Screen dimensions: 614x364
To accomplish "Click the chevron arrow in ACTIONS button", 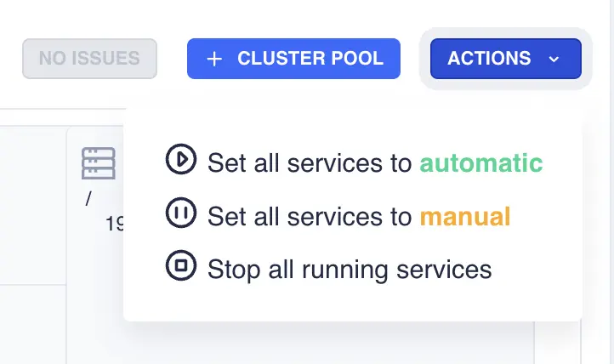I will click(x=554, y=60).
